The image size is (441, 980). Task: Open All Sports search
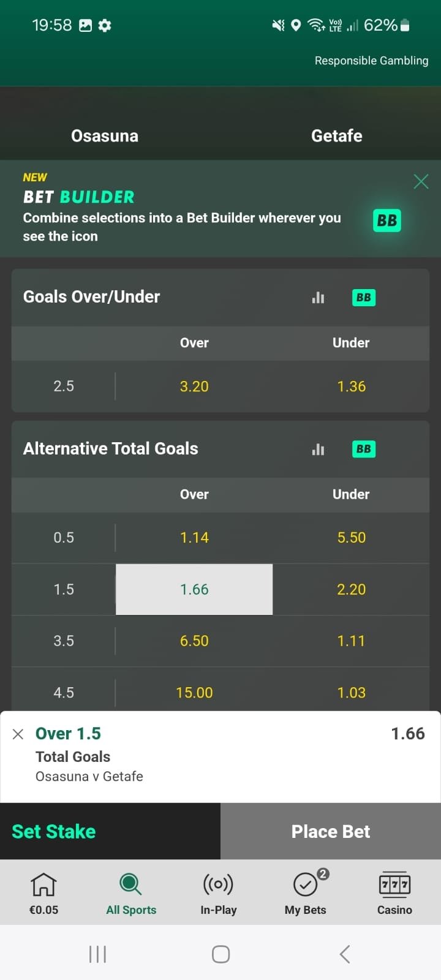(131, 893)
